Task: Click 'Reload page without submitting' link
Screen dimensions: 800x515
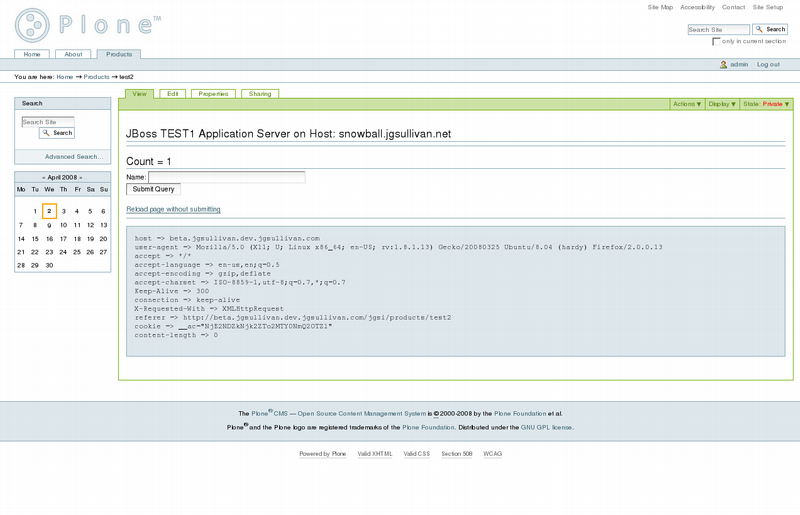Action: tap(173, 209)
